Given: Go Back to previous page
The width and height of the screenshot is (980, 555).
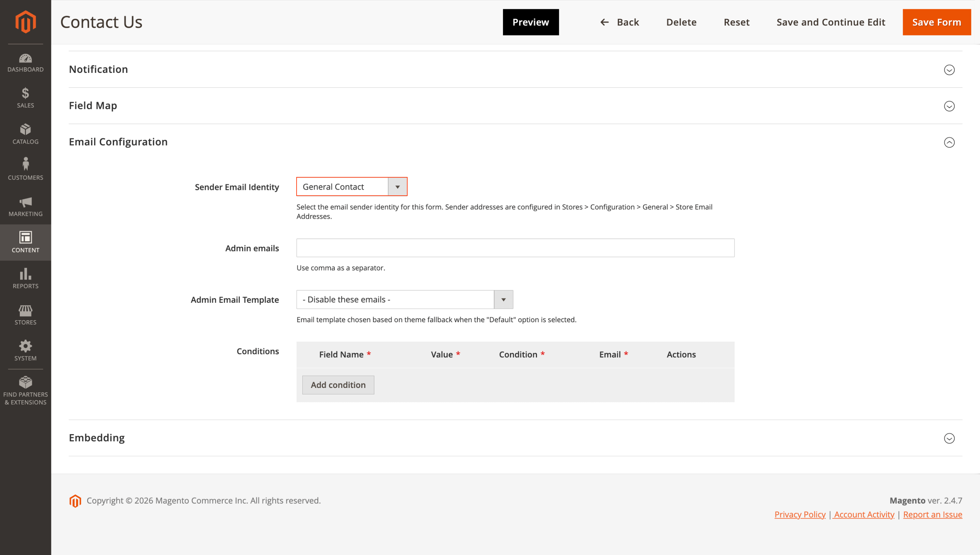Looking at the screenshot, I should (x=620, y=22).
